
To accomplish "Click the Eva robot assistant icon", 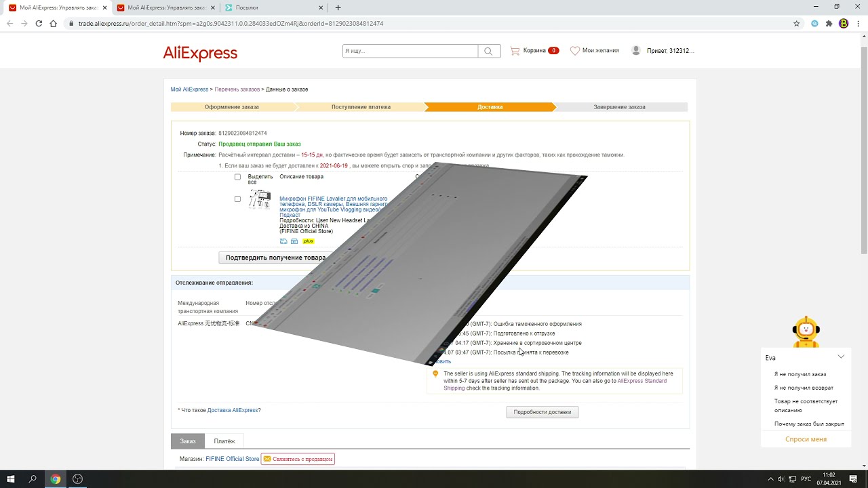I will click(806, 332).
